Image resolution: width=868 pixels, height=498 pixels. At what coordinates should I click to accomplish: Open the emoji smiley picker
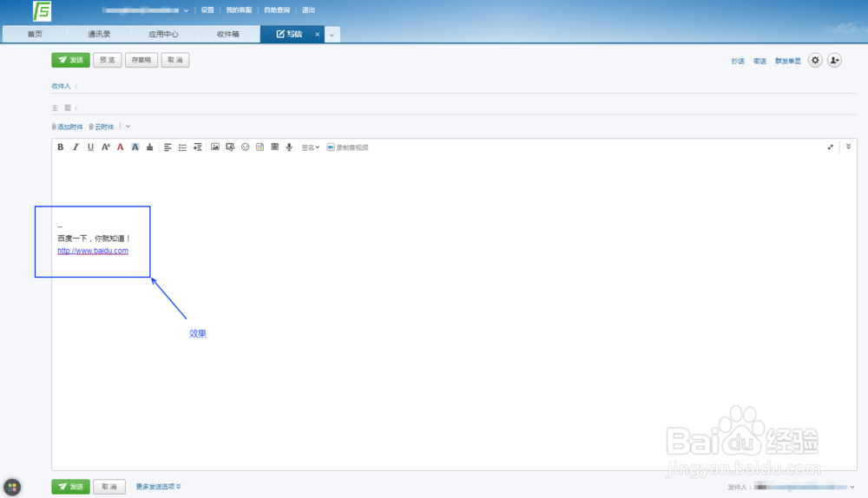(x=246, y=147)
